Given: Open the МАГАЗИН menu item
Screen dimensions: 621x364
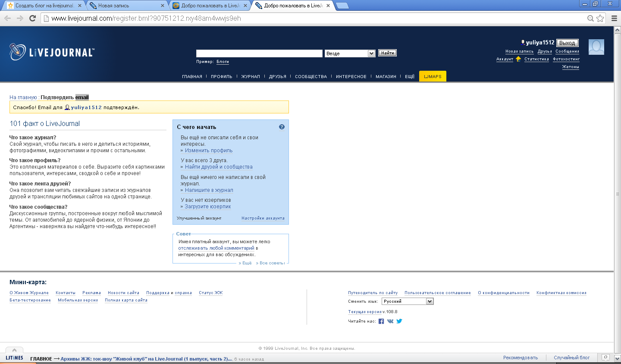Looking at the screenshot, I should [x=386, y=77].
